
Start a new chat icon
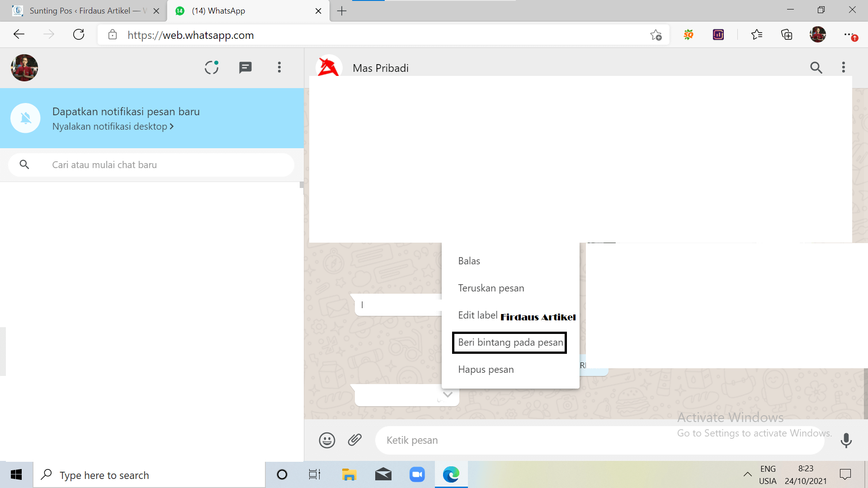[245, 68]
